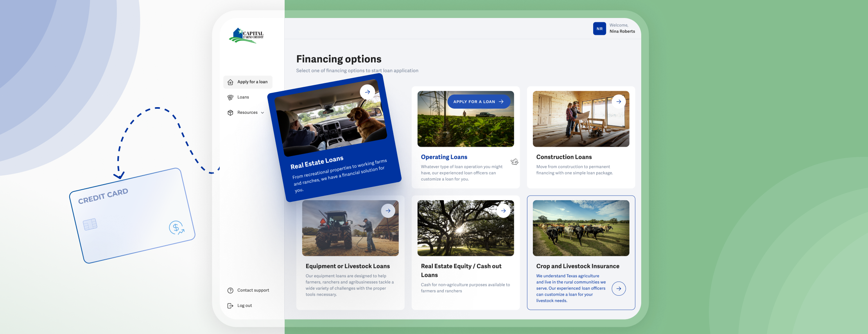Open the Construction Loans title
The image size is (868, 334).
[564, 157]
